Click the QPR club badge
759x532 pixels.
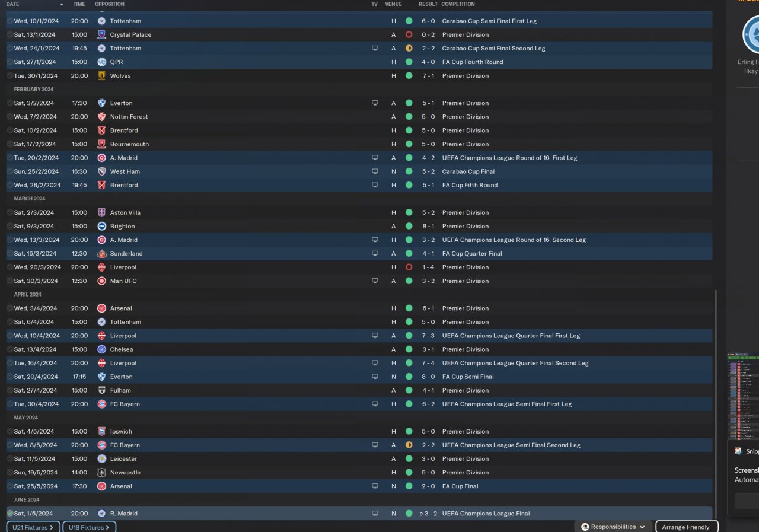(101, 62)
